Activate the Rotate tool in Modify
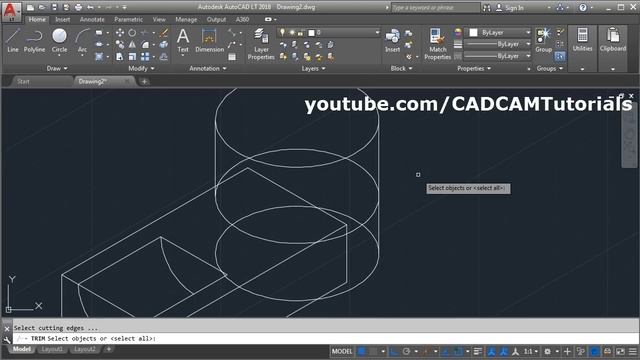Viewport: 640px width, 360px height. pyautogui.click(x=132, y=33)
